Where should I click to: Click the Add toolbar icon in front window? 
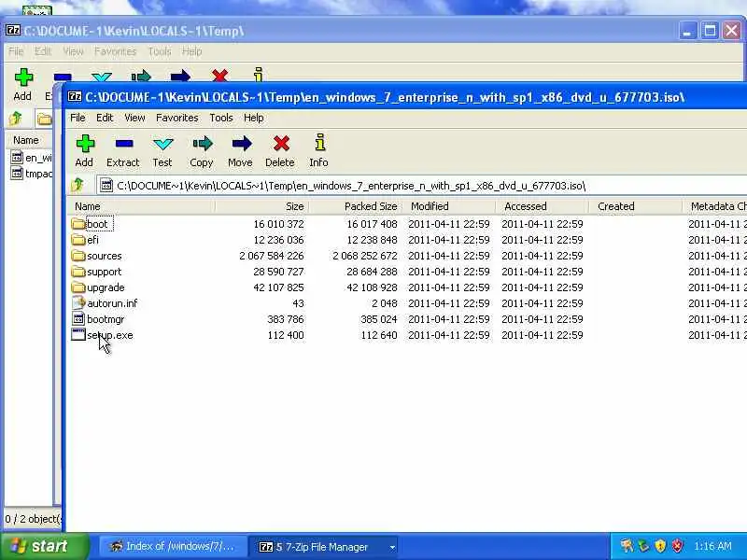tap(85, 144)
